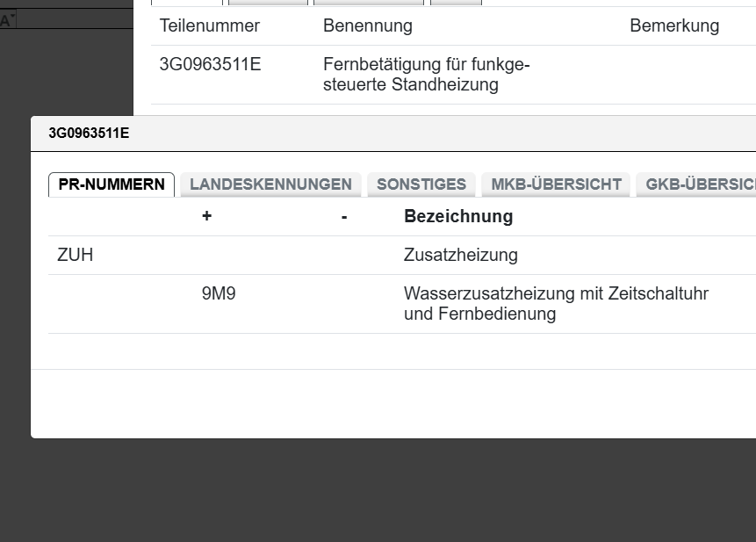
Task: Select the ZUH PR family row
Action: [76, 256]
